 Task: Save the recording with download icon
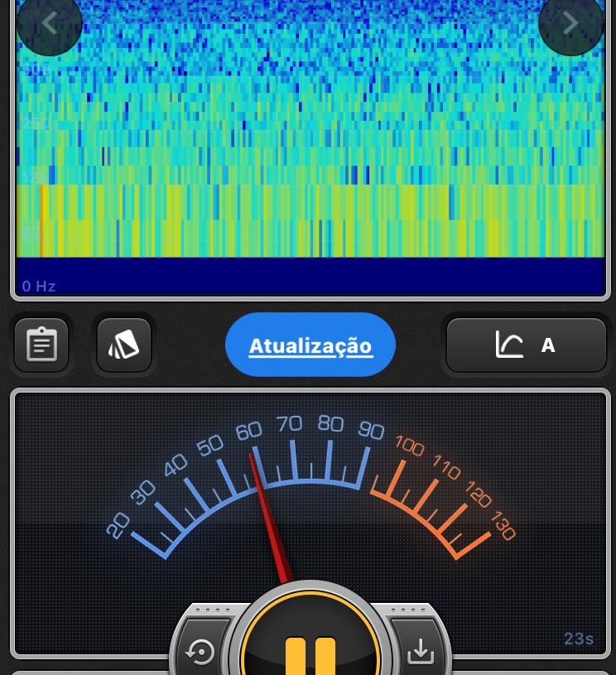(421, 653)
